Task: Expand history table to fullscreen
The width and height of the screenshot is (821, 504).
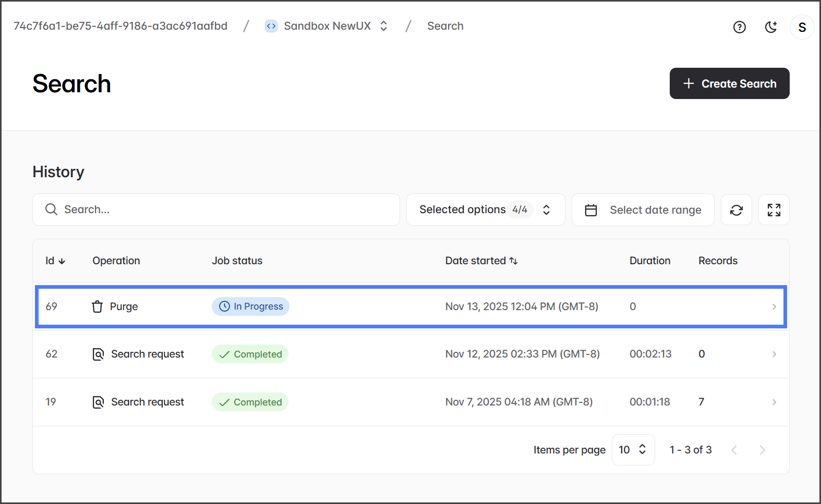Action: pos(774,210)
